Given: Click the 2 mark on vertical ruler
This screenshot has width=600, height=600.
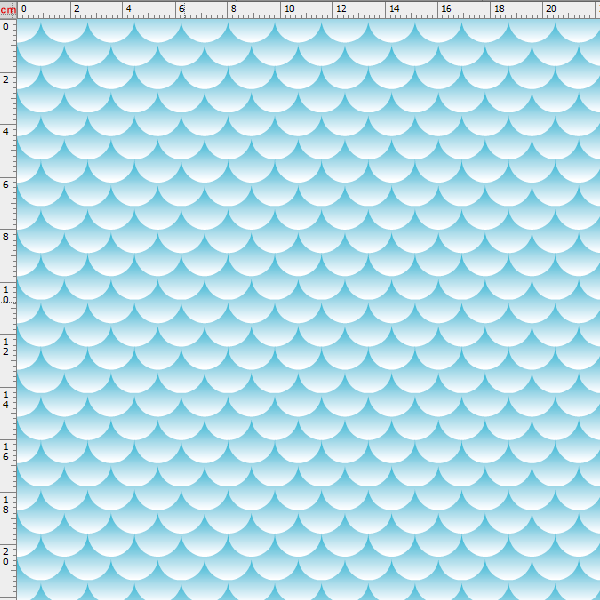Looking at the screenshot, I should coord(6,80).
